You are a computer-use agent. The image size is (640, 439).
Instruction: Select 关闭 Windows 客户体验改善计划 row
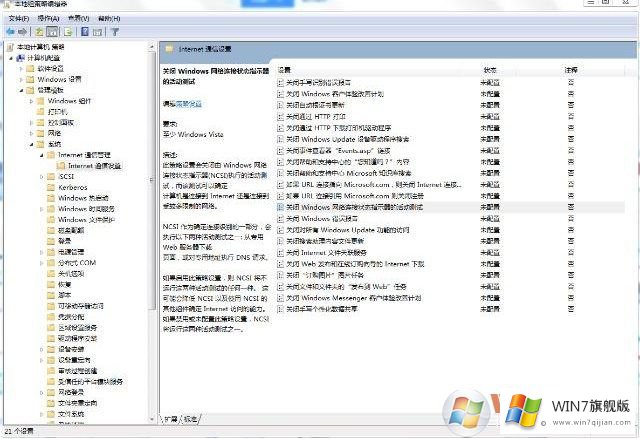pyautogui.click(x=451, y=94)
